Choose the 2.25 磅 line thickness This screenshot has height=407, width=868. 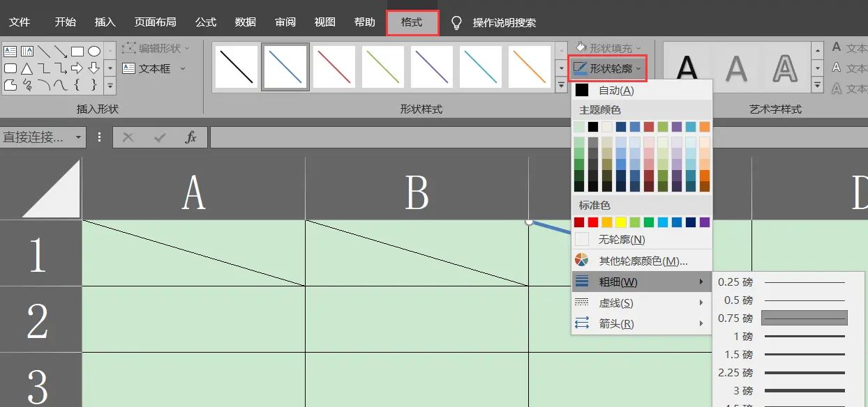point(775,372)
